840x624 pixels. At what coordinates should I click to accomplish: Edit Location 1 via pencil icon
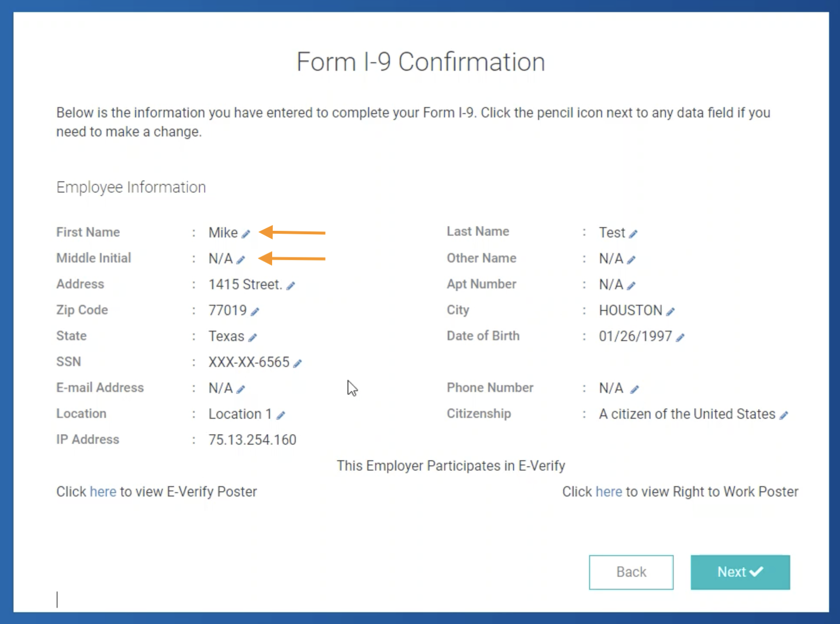[x=281, y=415]
